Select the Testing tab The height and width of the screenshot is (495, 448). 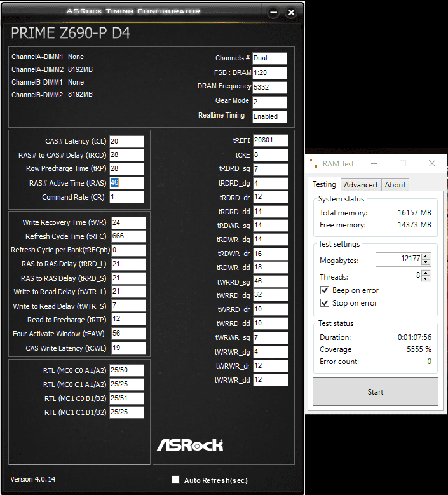coord(324,184)
